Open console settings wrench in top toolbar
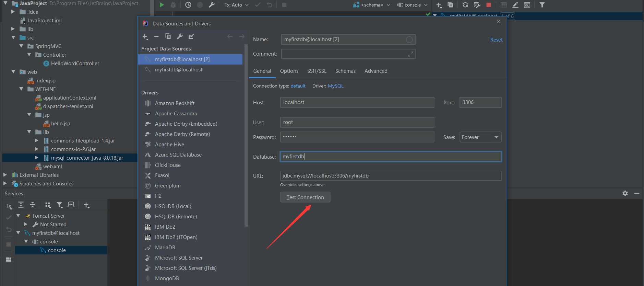Screen dimensions: 644x286 pos(212,5)
